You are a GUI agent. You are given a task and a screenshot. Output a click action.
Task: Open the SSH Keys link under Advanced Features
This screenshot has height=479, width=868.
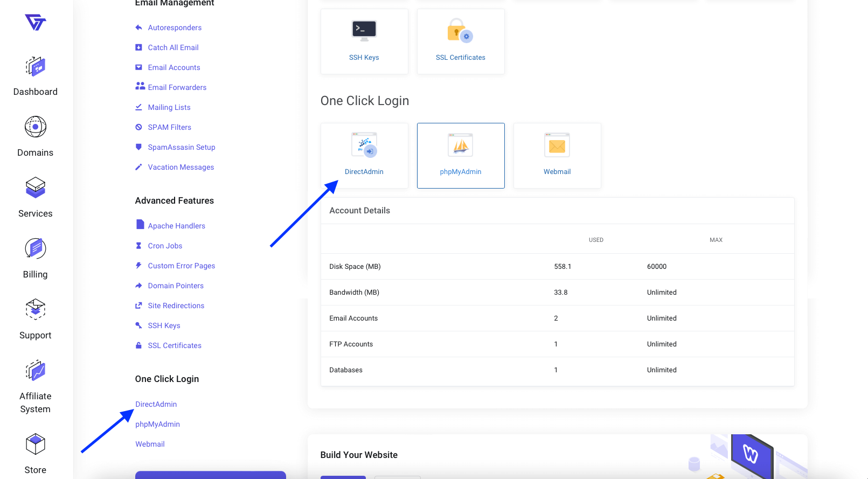coord(164,325)
